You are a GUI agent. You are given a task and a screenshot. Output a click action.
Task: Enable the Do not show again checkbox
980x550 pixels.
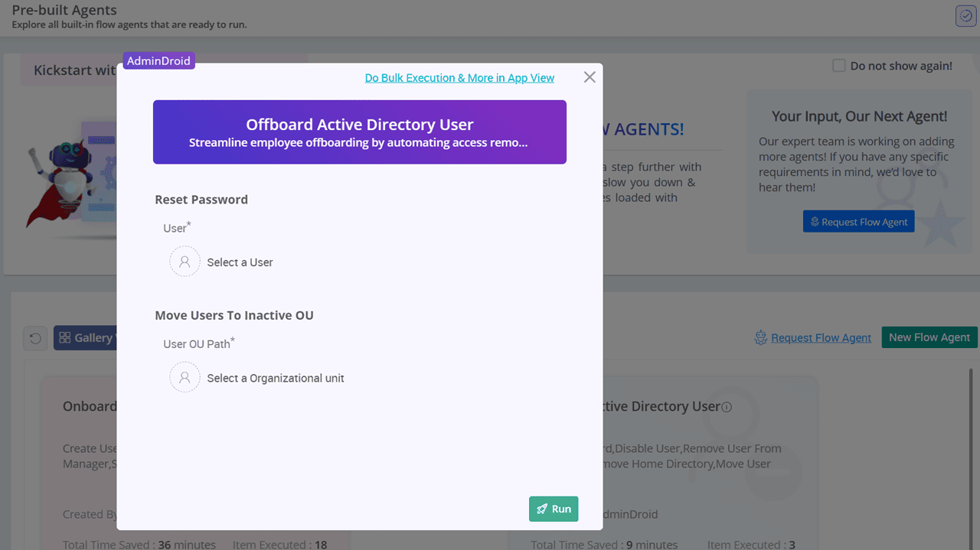pyautogui.click(x=838, y=66)
